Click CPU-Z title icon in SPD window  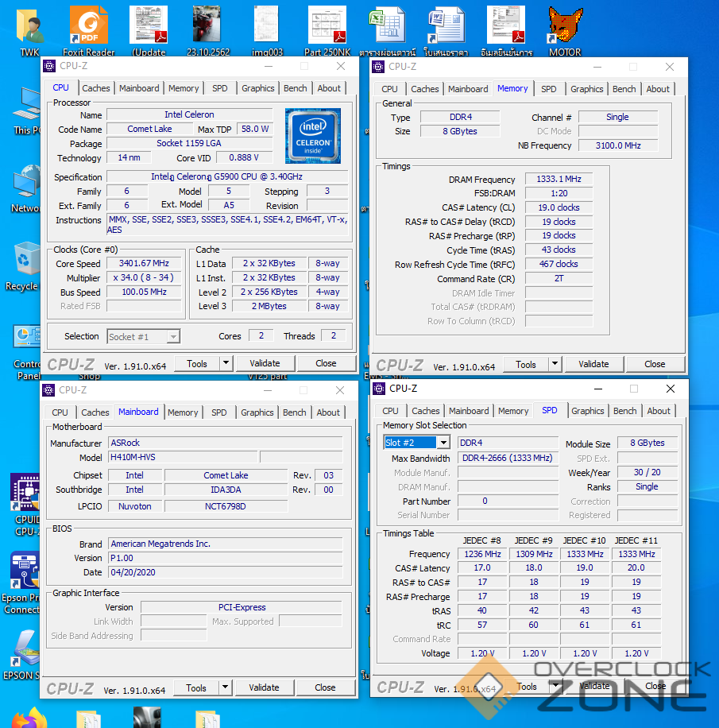pyautogui.click(x=379, y=389)
